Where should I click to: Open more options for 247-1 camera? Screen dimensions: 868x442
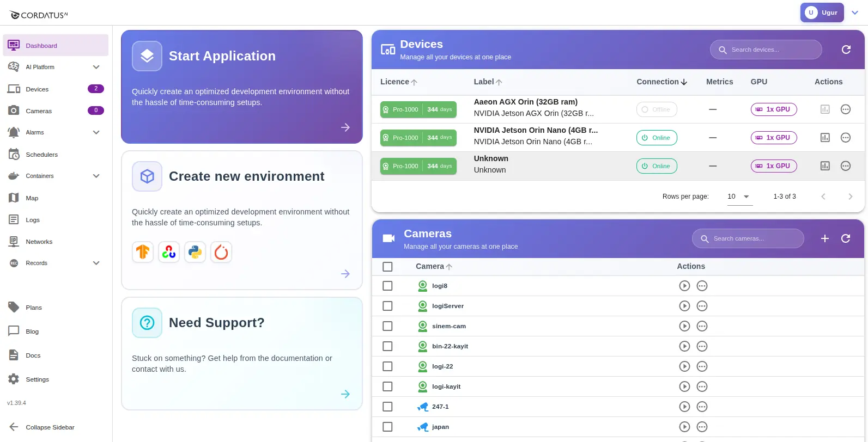point(702,407)
